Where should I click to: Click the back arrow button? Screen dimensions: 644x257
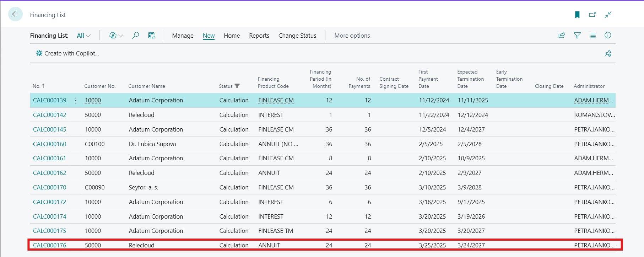(x=15, y=14)
